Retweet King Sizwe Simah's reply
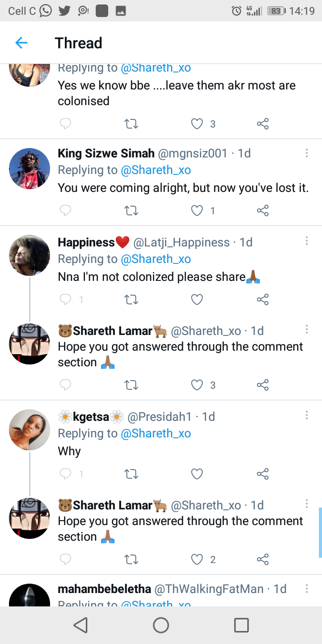 (x=131, y=210)
